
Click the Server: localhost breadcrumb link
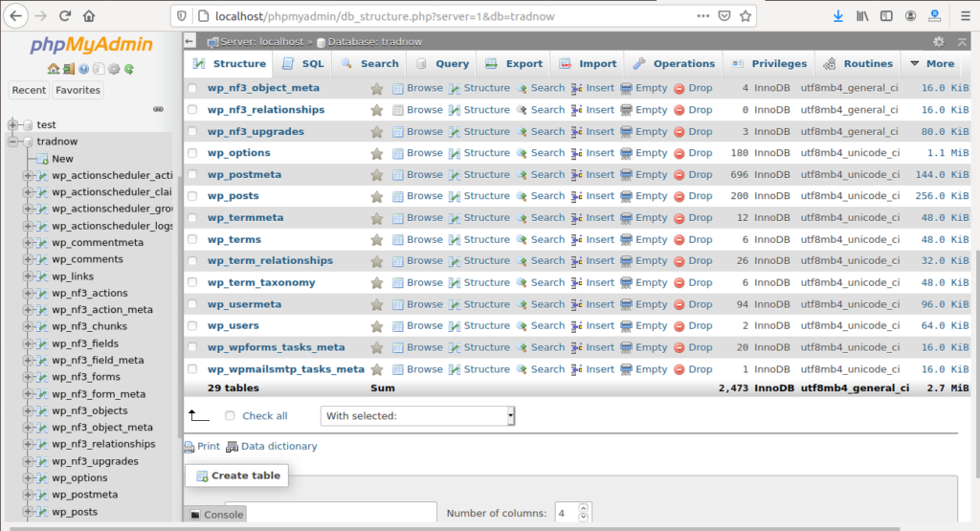261,42
